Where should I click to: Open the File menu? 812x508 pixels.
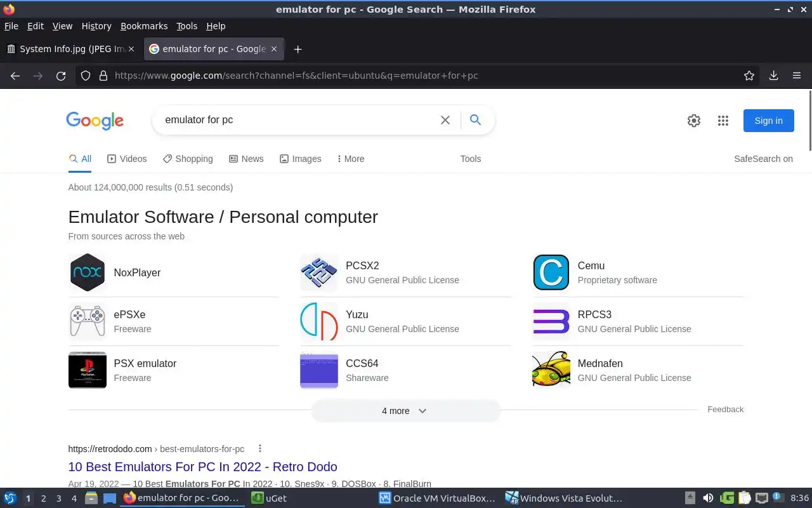11,26
